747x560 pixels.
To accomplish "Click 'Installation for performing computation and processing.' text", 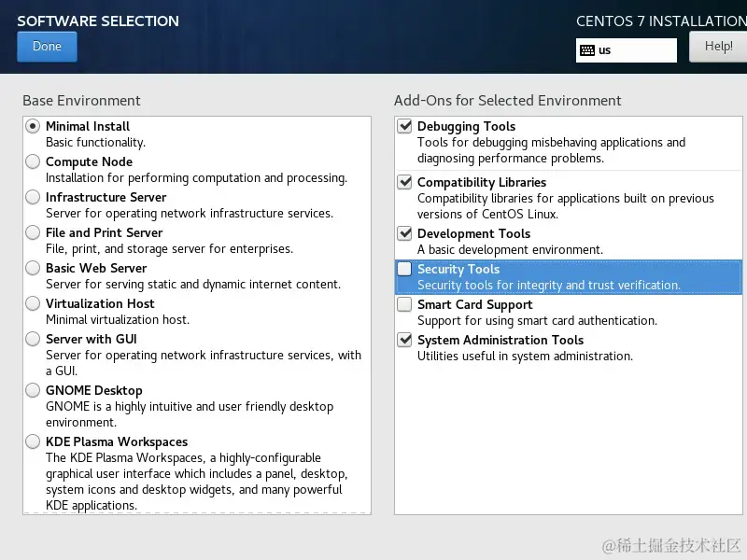I will point(197,178).
